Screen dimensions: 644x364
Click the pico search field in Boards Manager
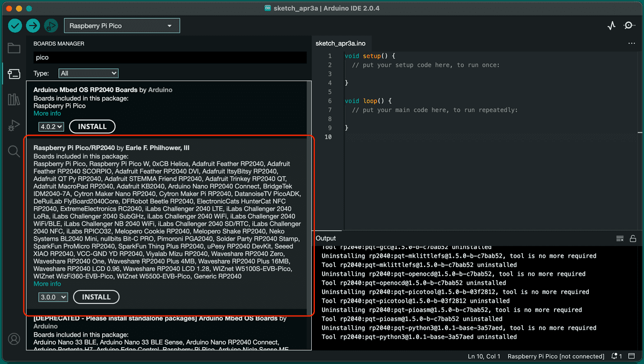coord(169,57)
